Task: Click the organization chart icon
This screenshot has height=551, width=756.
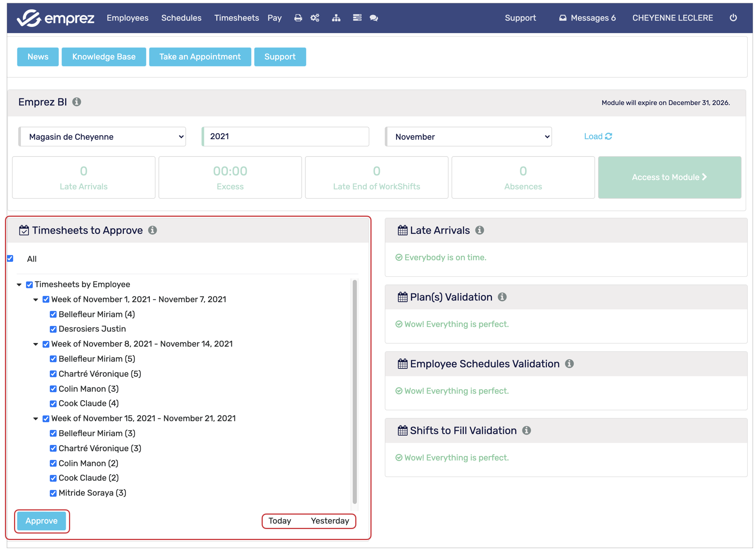Action: (336, 18)
